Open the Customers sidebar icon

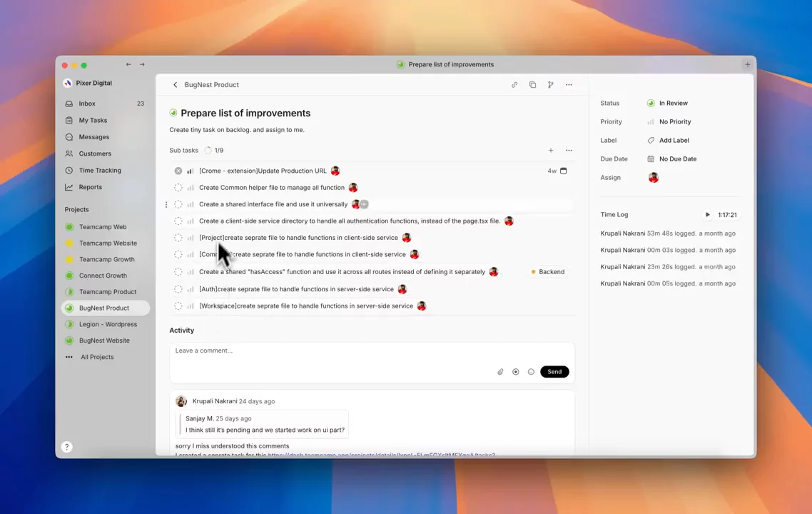69,153
